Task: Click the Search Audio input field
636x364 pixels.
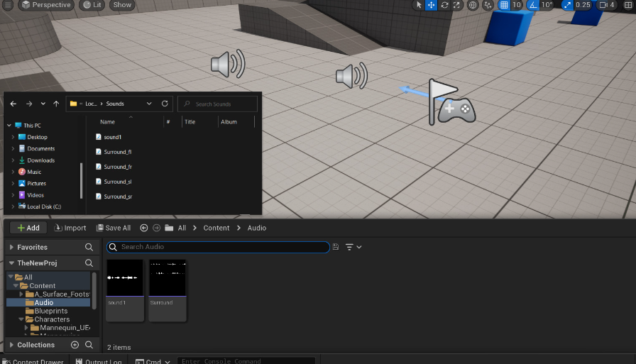Action: 218,247
